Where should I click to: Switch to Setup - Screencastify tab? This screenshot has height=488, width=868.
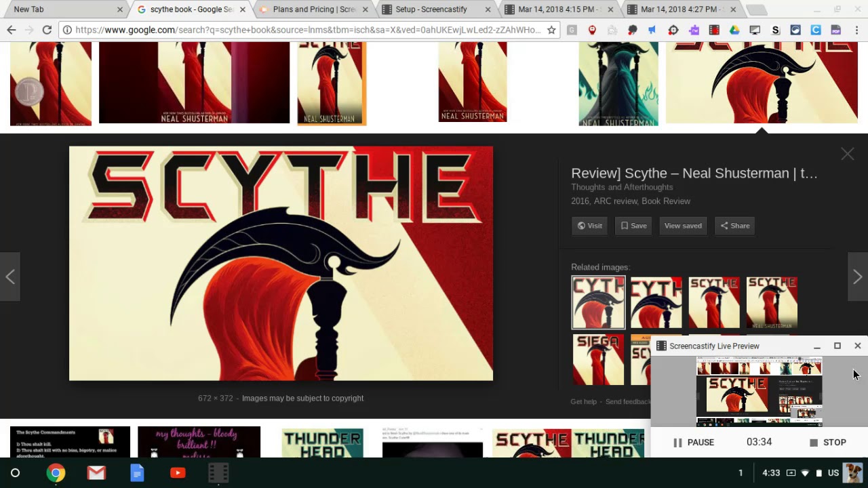pyautogui.click(x=437, y=9)
